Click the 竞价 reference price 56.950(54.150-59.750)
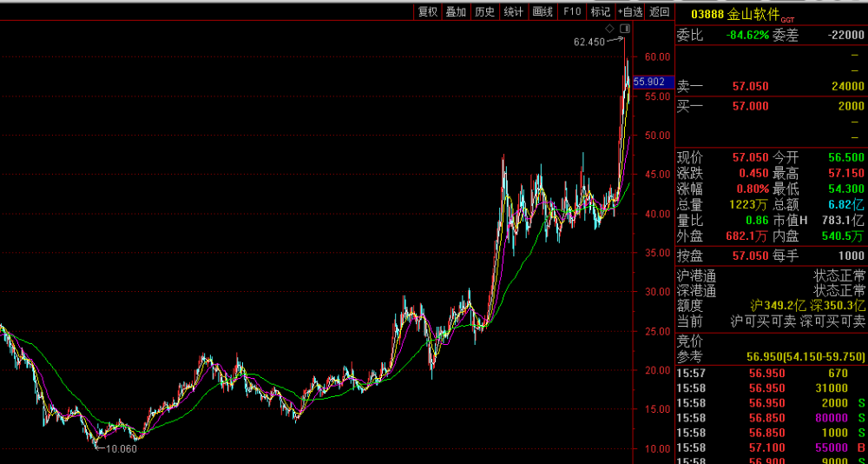This screenshot has height=464, width=868. point(806,356)
